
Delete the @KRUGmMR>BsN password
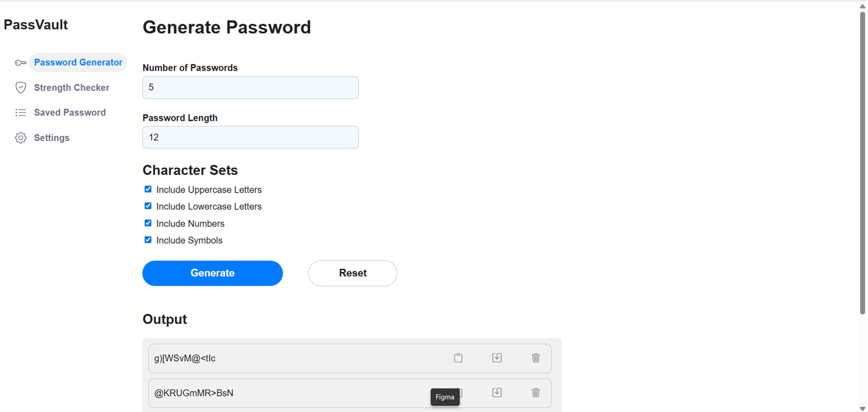tap(535, 392)
